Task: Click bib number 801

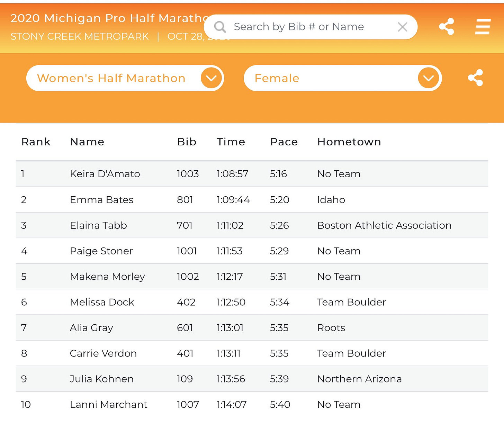Action: [185, 200]
